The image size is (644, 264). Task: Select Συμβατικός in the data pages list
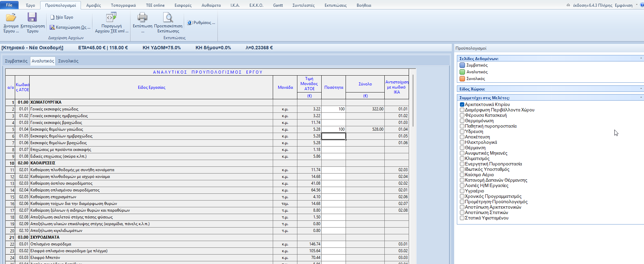coord(477,65)
